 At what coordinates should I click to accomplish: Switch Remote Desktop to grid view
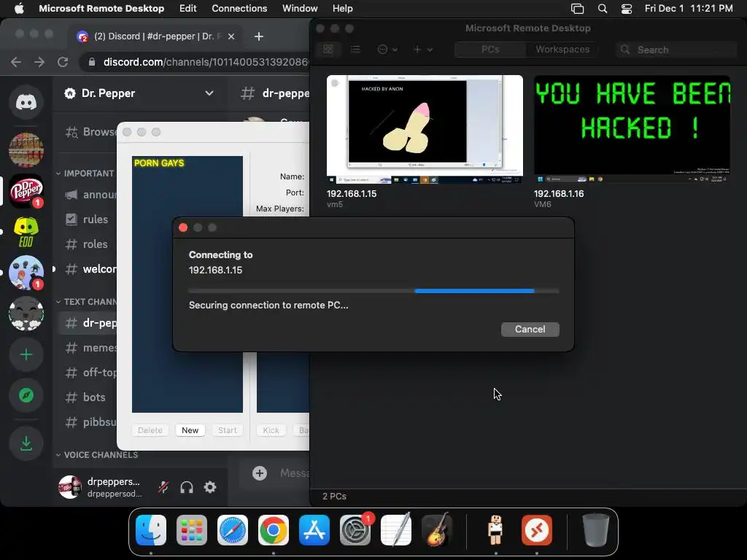[x=328, y=49]
